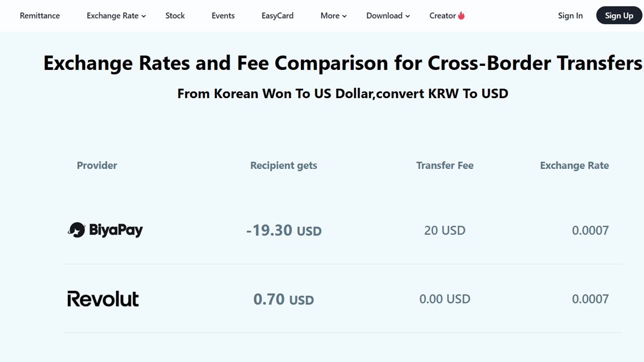
Task: Open the Download dropdown
Action: point(388,16)
